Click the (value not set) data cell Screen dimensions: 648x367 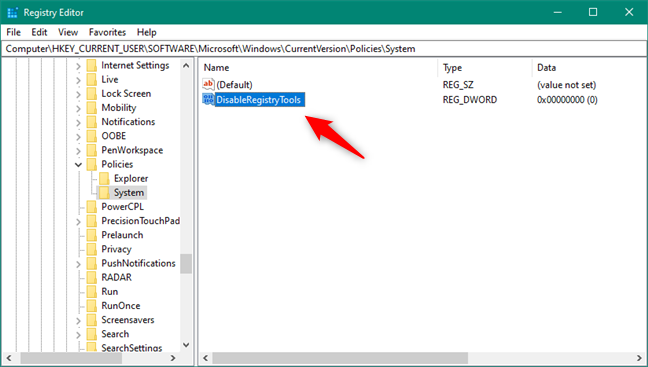point(566,85)
